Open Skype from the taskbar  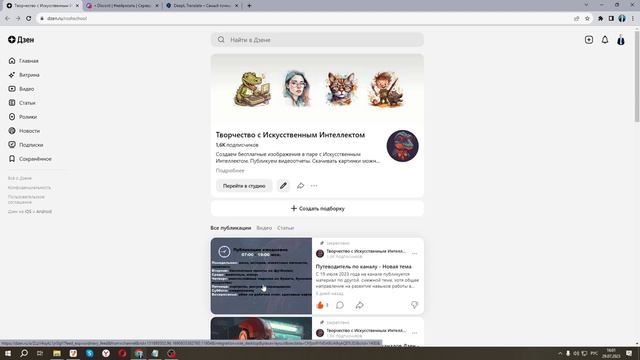tap(89, 353)
